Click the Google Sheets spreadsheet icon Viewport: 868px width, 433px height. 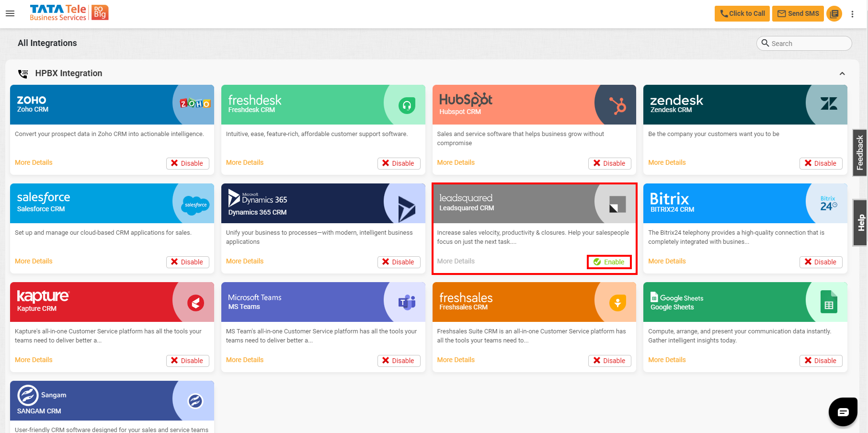click(x=829, y=302)
